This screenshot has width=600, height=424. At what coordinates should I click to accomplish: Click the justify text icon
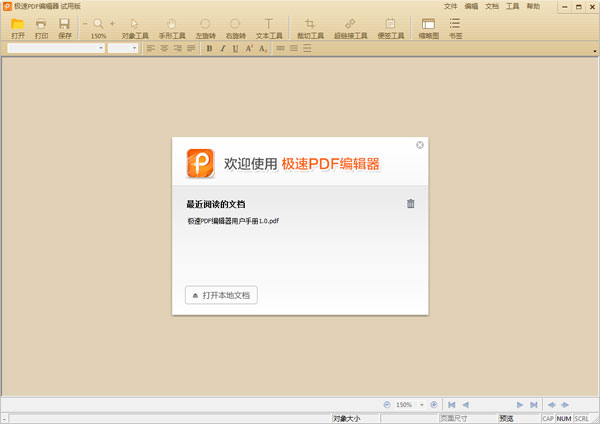(x=191, y=48)
